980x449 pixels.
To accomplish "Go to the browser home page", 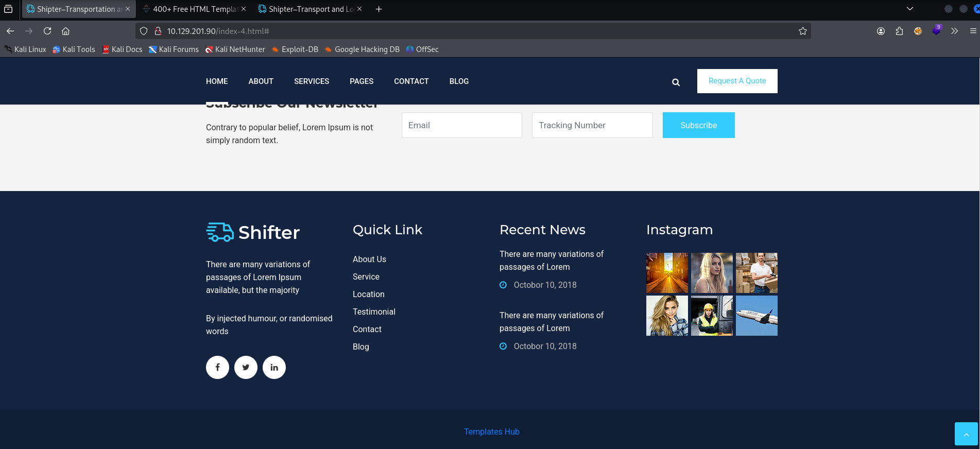I will tap(66, 31).
